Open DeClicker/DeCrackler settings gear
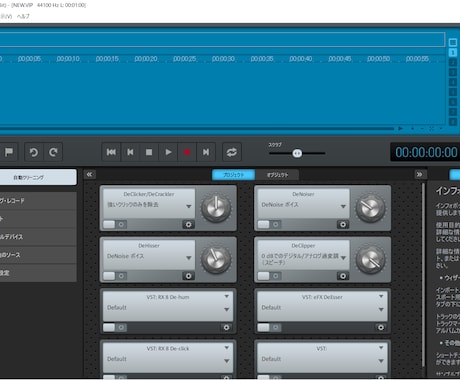The width and height of the screenshot is (460, 380). click(x=188, y=224)
